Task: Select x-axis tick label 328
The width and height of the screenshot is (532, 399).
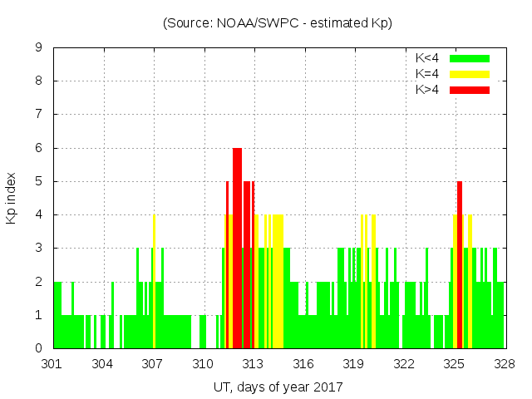Action: pos(504,364)
